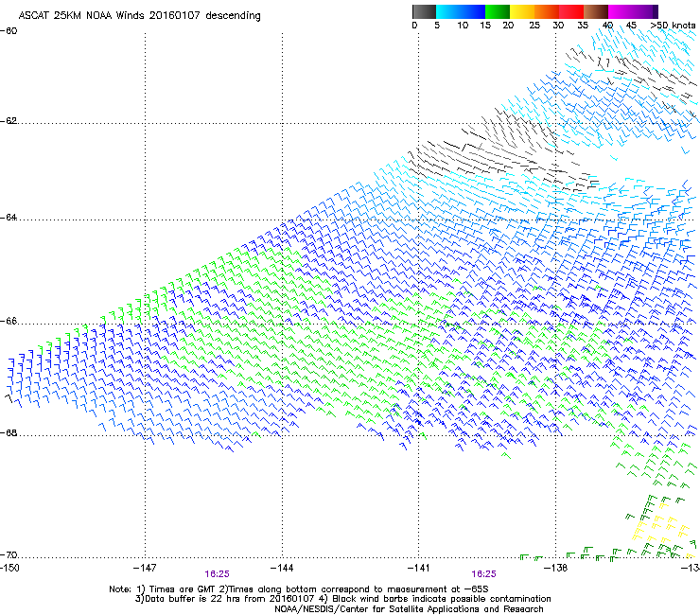Click the latitude label '-68'
The height and width of the screenshot is (615, 700).
tap(9, 432)
